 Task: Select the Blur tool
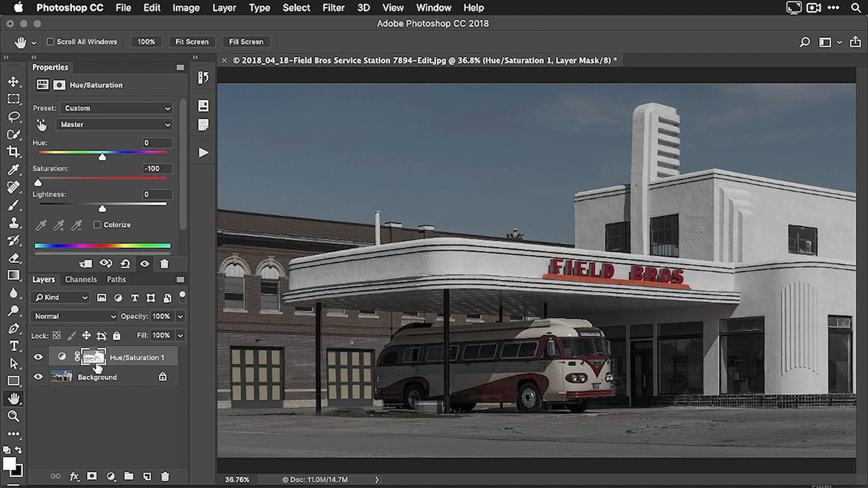pos(14,293)
